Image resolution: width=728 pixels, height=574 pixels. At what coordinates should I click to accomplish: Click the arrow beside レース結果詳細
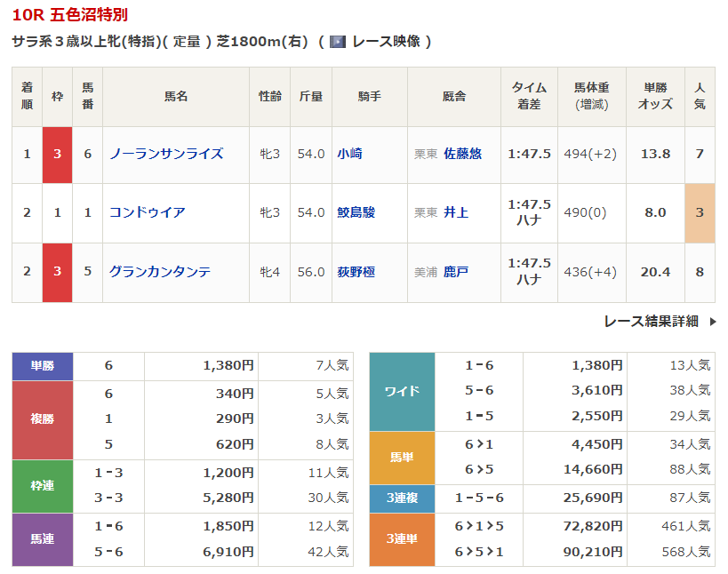712,322
